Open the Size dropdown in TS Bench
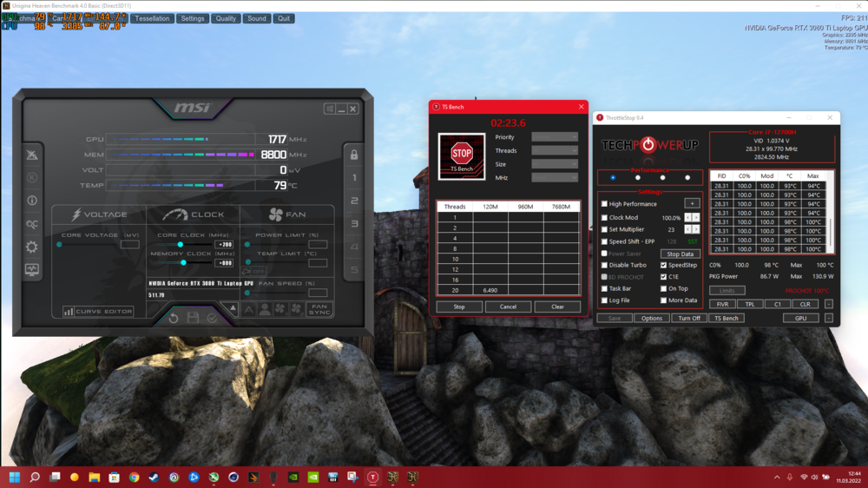 tap(554, 164)
